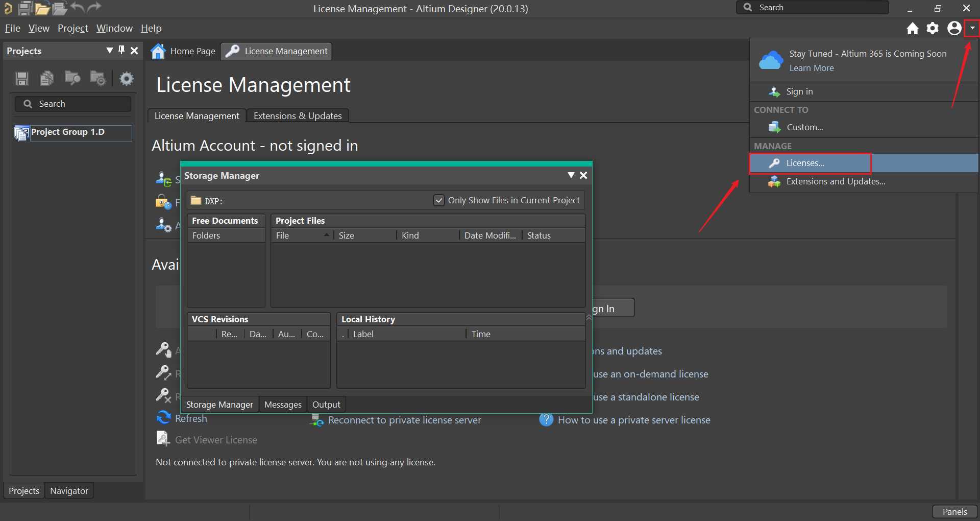
Task: Choose Licenses... under Manage
Action: pos(864,163)
